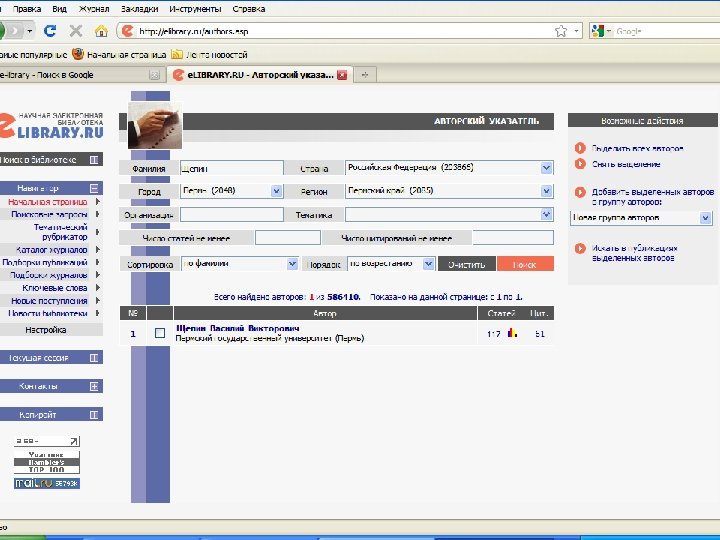Click the eLibrary favicon in address bar
The image size is (720, 540).
pos(127,31)
